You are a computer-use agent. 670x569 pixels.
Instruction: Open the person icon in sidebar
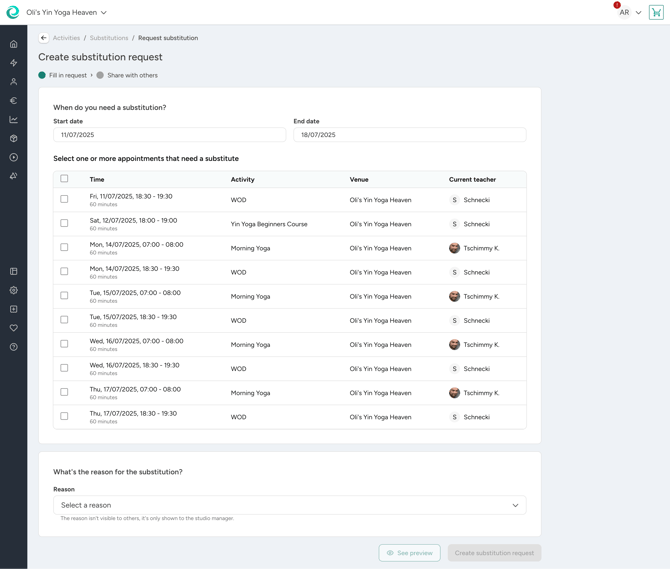[x=14, y=82]
